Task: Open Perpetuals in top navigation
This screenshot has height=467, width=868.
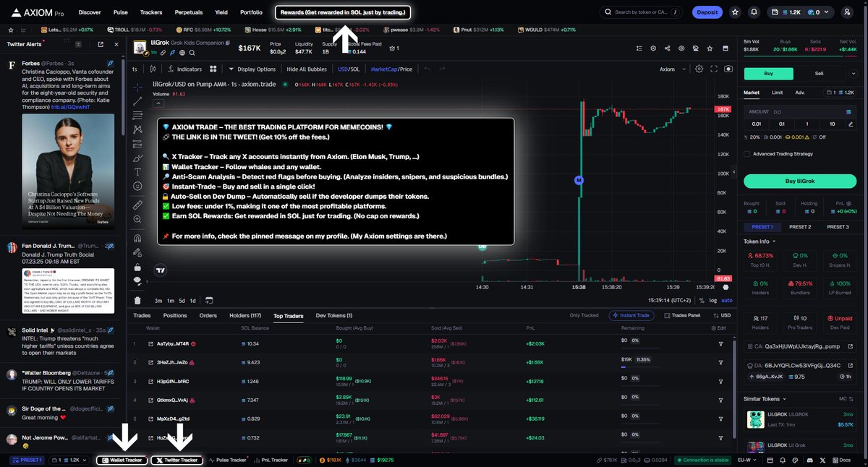Action: 188,12
